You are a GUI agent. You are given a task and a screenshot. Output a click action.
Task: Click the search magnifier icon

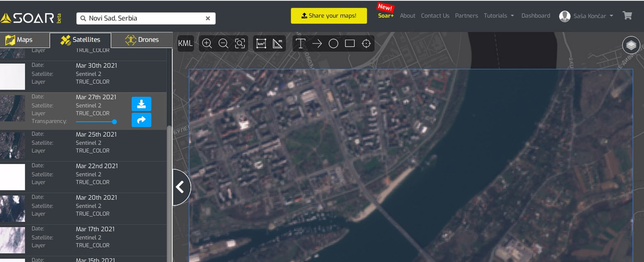[x=83, y=18]
